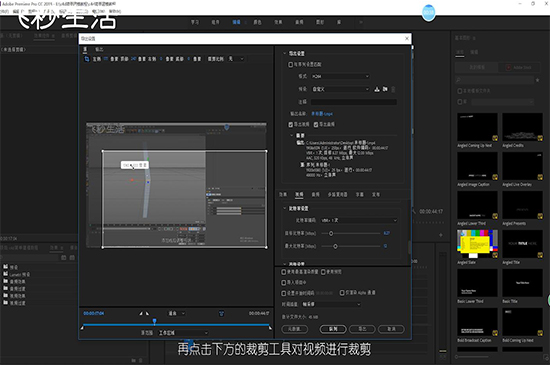
Task: Open the preset 自定义 dropdown
Action: click(x=340, y=89)
